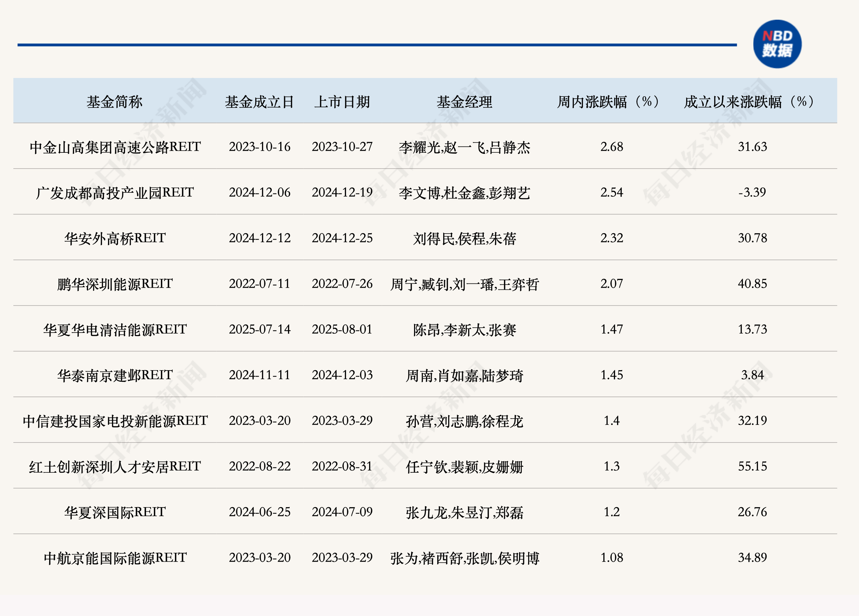Select since-inception value 34.89
The height and width of the screenshot is (616, 859).
tap(752, 558)
